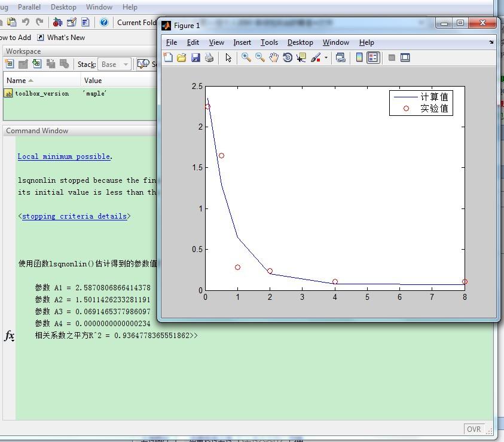504x442 pixels.
Task: Click How to Add shortcut
Action: (16, 38)
